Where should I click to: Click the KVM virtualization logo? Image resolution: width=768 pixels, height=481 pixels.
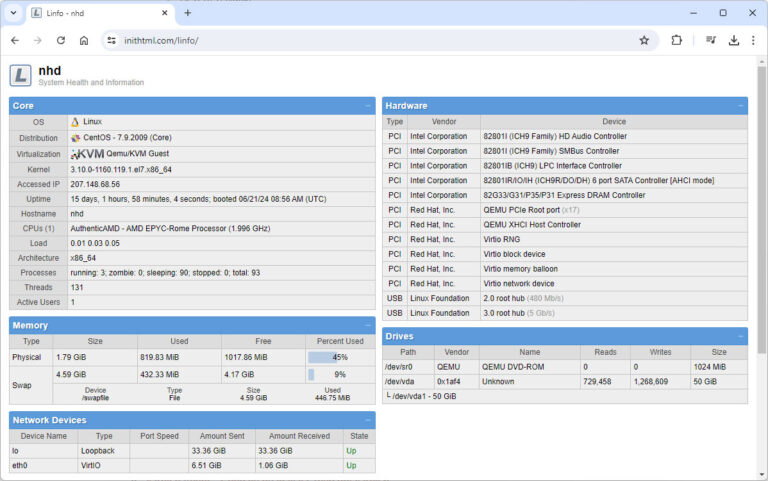coord(88,154)
